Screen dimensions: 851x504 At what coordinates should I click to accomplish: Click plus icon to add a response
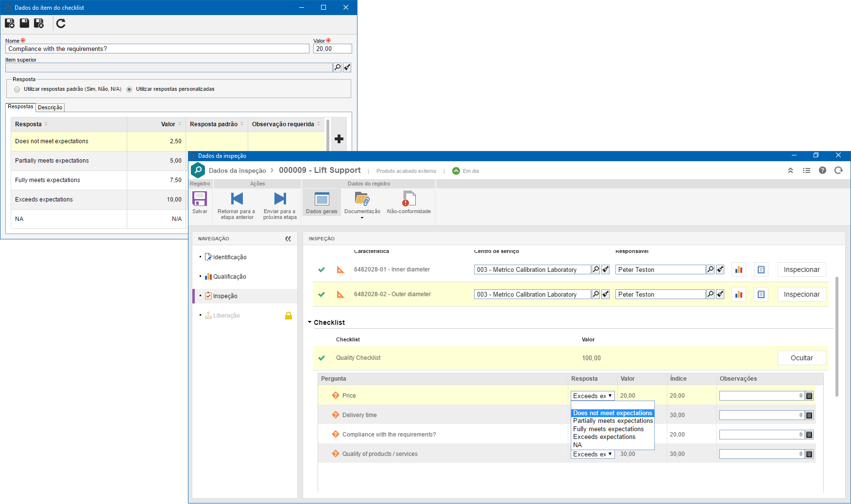pyautogui.click(x=339, y=139)
